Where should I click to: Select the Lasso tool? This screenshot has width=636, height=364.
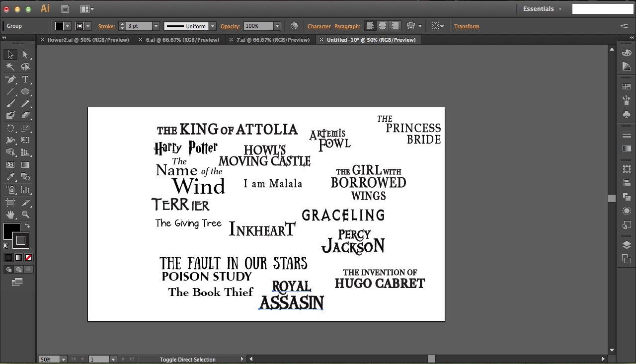25,67
